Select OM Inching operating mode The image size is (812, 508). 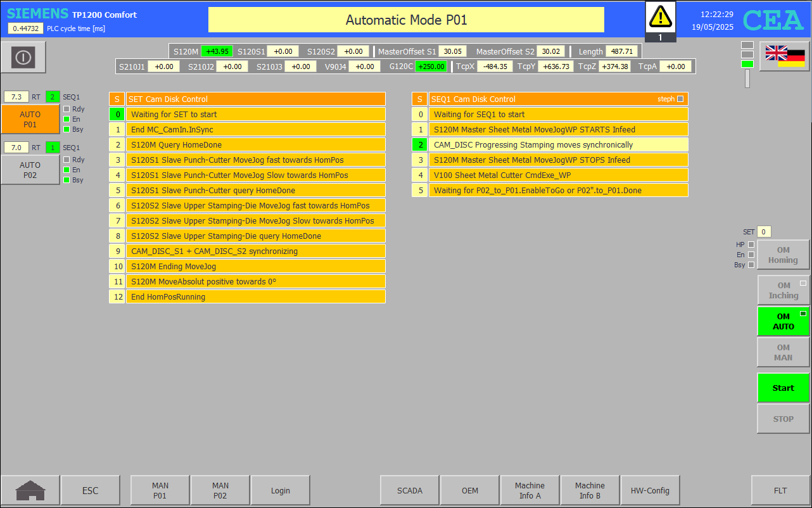tap(783, 291)
